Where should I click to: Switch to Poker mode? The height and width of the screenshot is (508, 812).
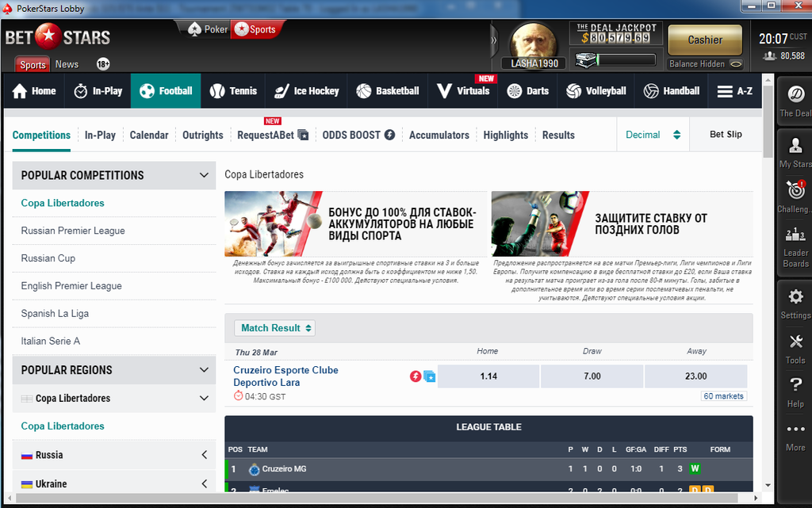[x=209, y=29]
